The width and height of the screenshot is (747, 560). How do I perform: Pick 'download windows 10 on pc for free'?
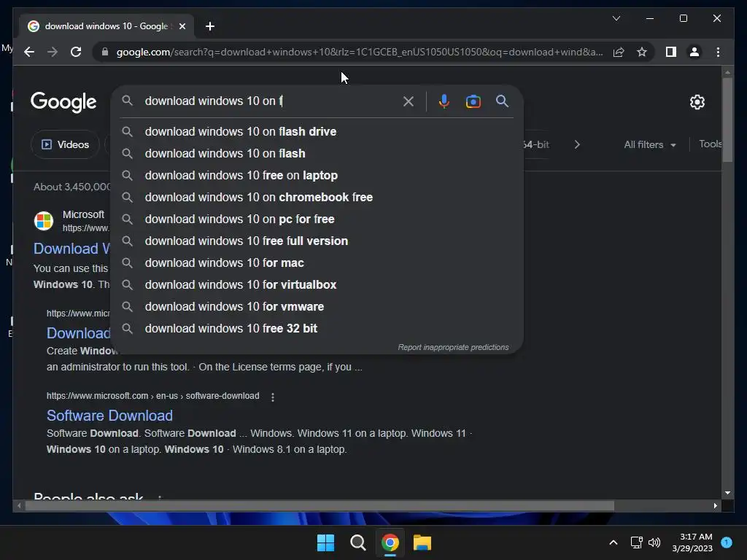[317, 219]
